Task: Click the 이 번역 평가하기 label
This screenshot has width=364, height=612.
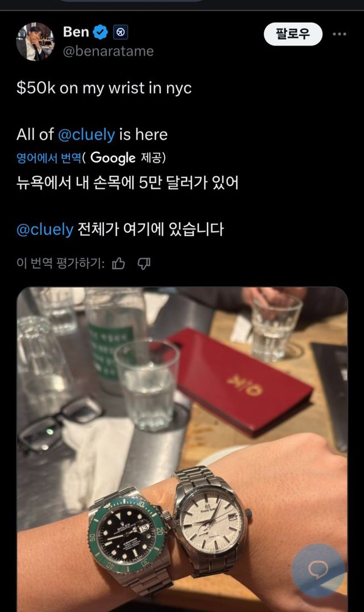Action: click(60, 264)
